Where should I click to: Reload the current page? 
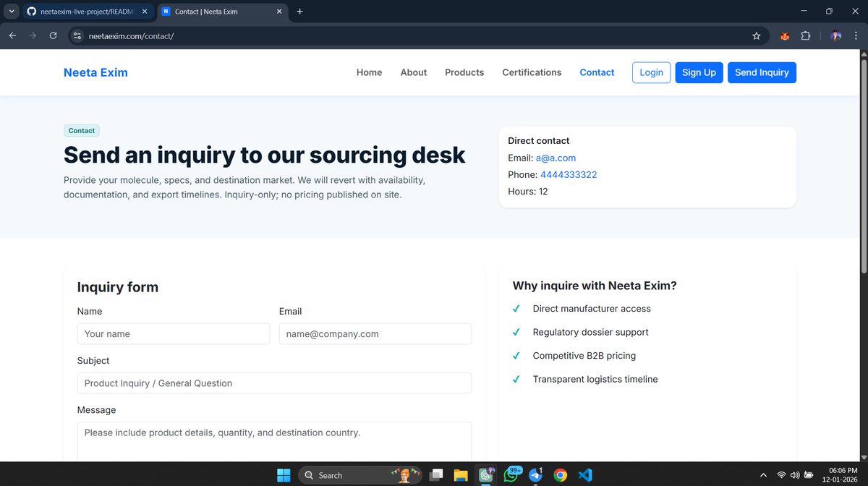pos(53,35)
